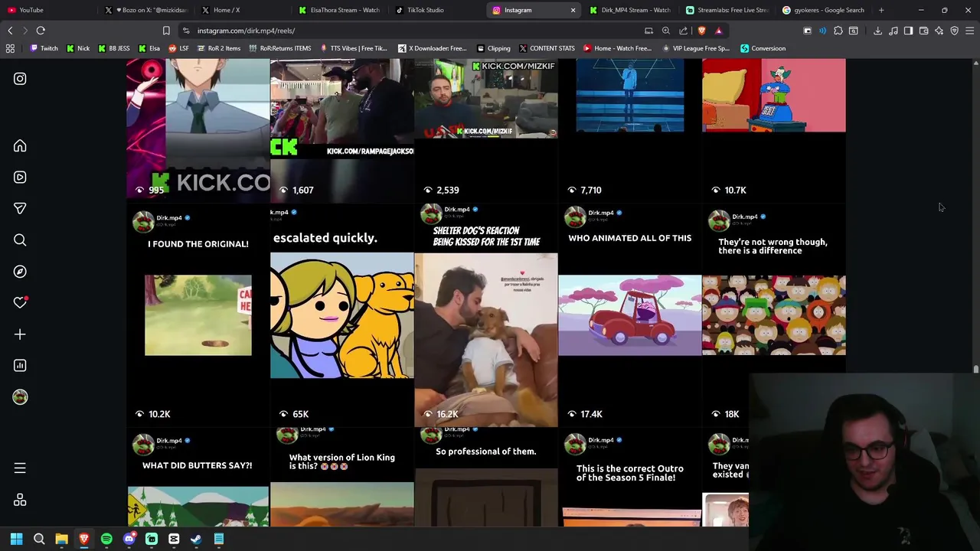Open reel 'I FOUND THE ORIGINAL!'
The height and width of the screenshot is (551, 980).
(198, 315)
